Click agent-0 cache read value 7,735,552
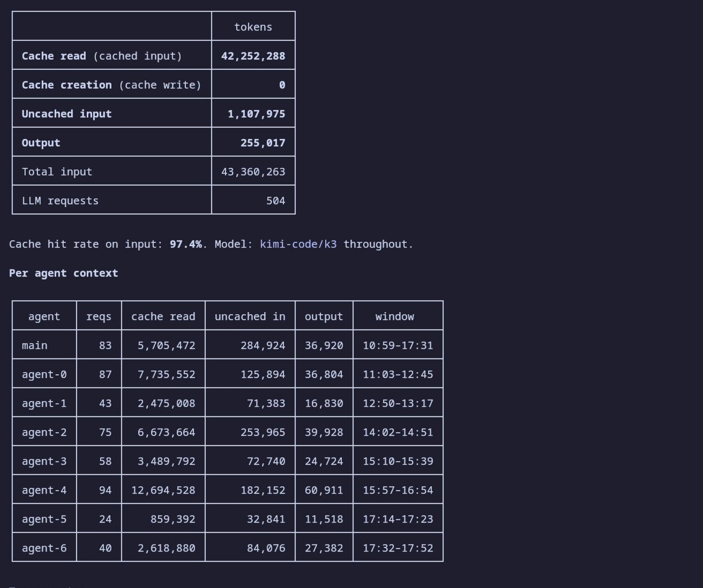 click(166, 374)
